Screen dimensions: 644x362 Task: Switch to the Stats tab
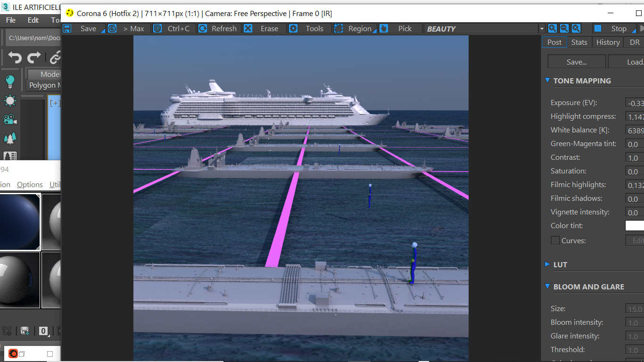[579, 42]
